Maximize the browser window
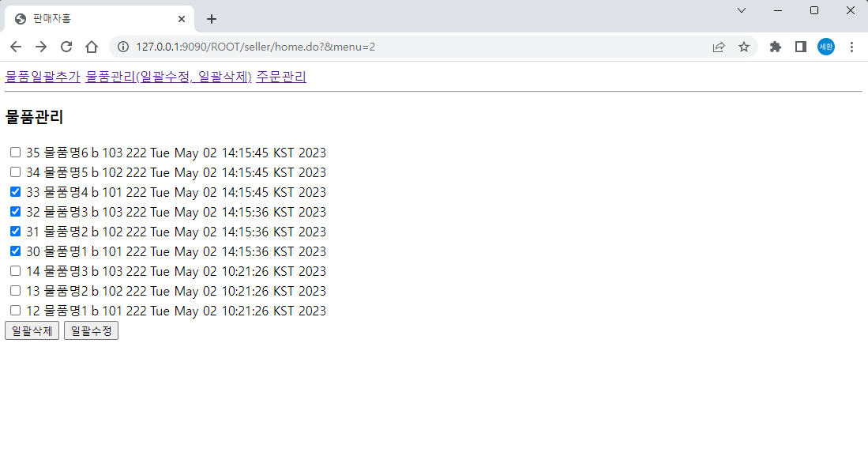Viewport: 868px width, 464px height. pyautogui.click(x=814, y=10)
